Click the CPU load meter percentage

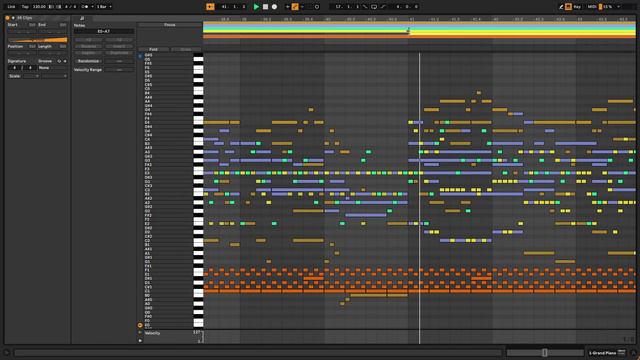coord(607,7)
